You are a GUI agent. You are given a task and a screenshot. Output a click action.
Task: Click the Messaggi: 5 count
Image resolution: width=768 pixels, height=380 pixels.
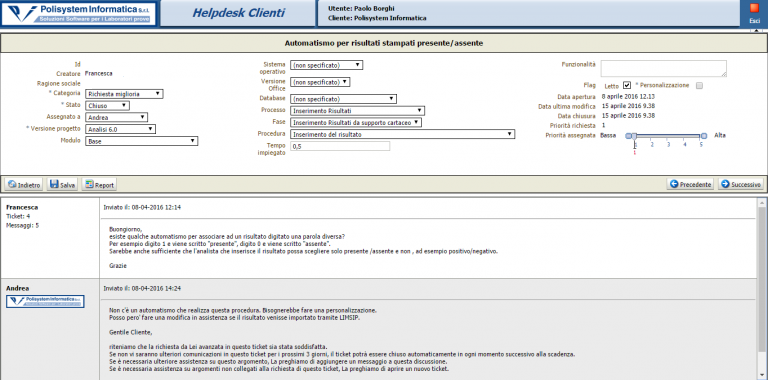point(22,225)
